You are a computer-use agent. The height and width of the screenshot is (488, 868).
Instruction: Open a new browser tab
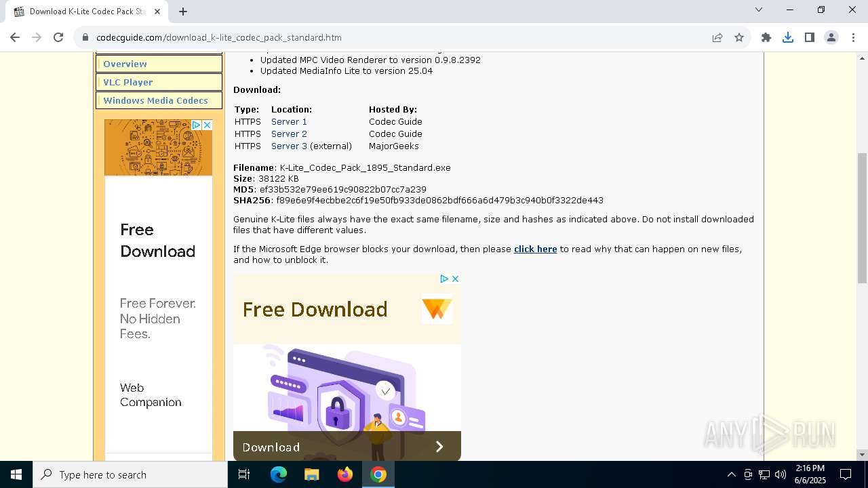pos(183,11)
